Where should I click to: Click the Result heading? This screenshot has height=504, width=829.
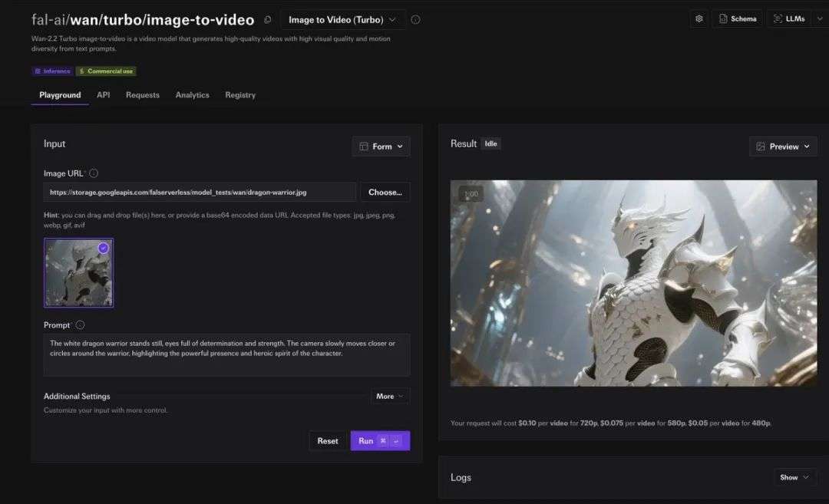coord(463,143)
